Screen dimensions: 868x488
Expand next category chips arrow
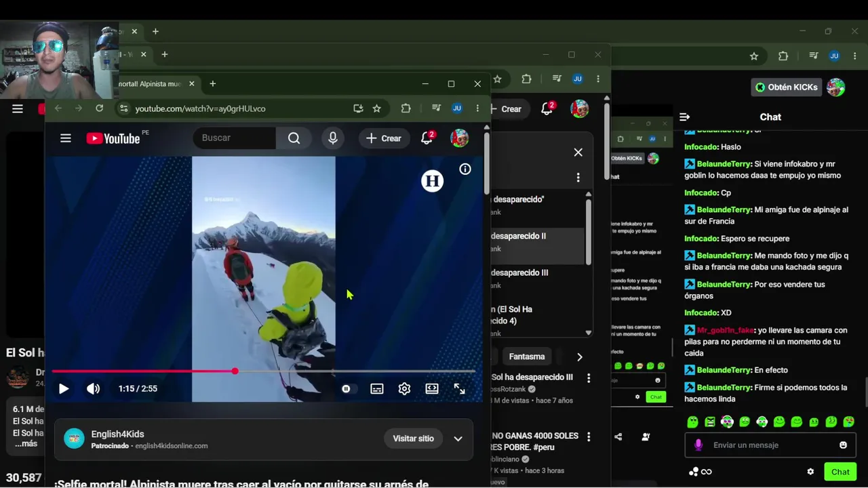pyautogui.click(x=579, y=357)
